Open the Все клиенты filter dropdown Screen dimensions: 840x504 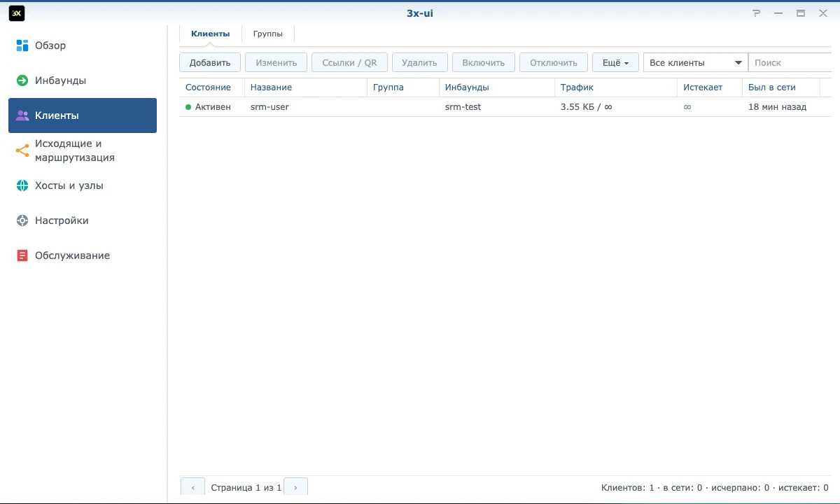click(696, 62)
